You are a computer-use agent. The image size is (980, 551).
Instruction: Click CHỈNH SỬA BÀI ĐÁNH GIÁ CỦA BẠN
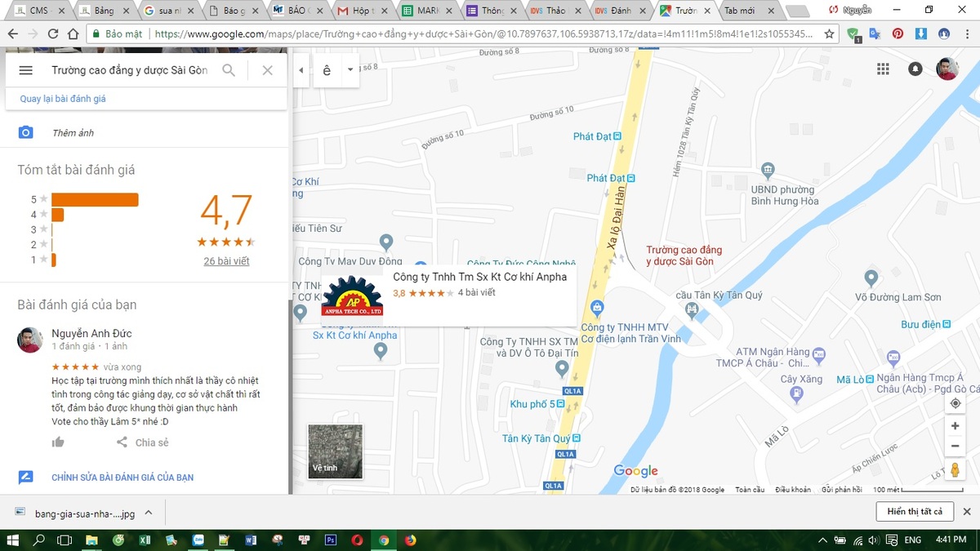tap(122, 478)
